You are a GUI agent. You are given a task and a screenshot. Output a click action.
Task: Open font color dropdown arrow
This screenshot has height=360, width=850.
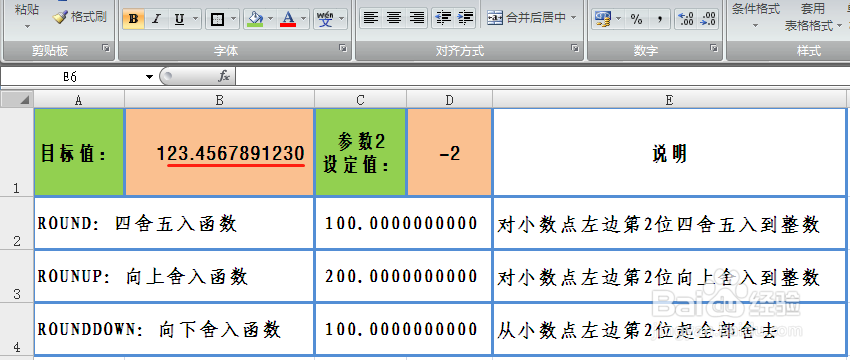click(304, 20)
